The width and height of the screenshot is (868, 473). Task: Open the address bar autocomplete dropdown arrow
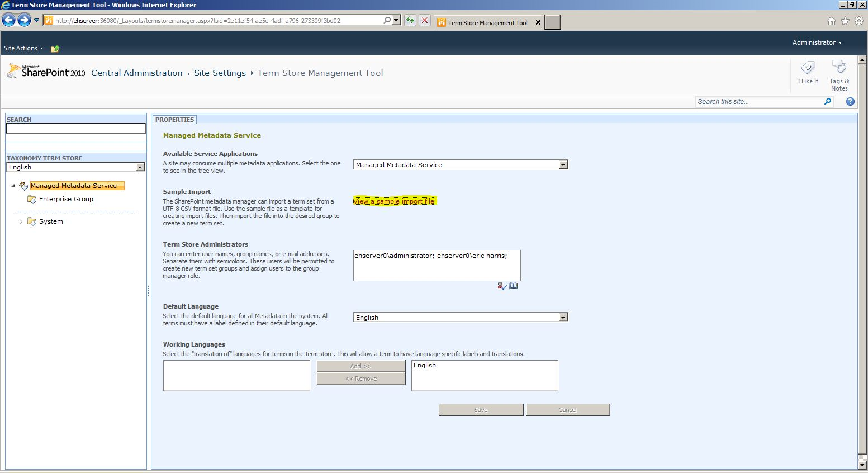396,21
